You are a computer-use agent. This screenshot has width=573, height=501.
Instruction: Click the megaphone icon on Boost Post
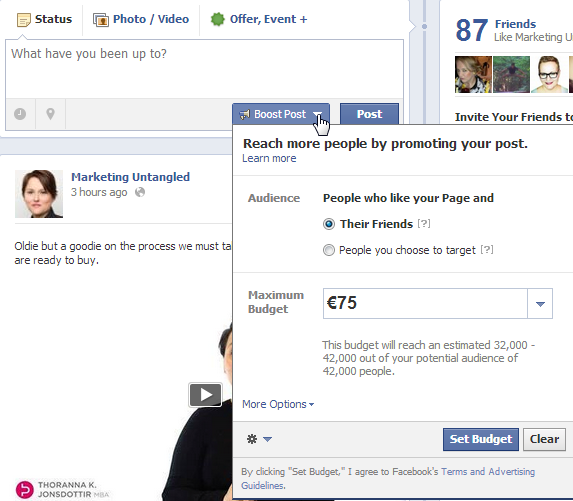pos(244,114)
